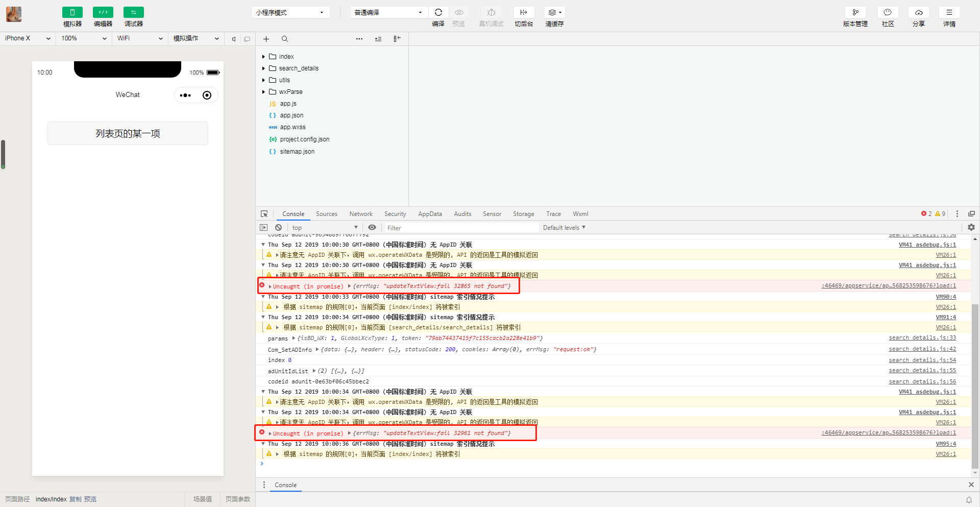Toggle the 模拟器 simulator panel button
Screen dimensions: 980x507
click(72, 12)
